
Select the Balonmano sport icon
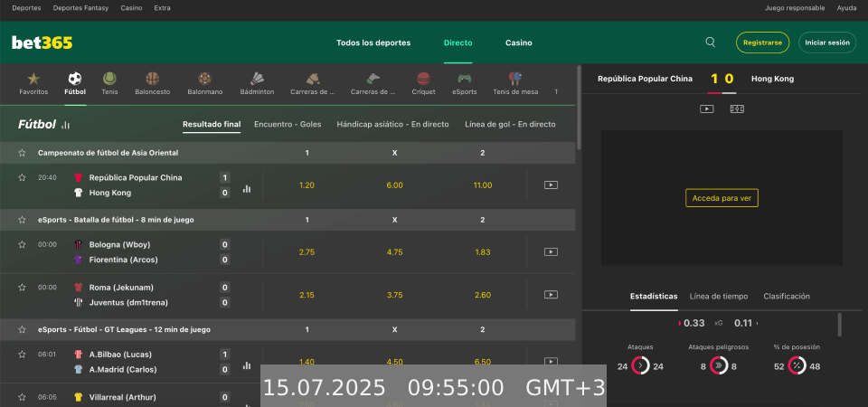coord(205,79)
